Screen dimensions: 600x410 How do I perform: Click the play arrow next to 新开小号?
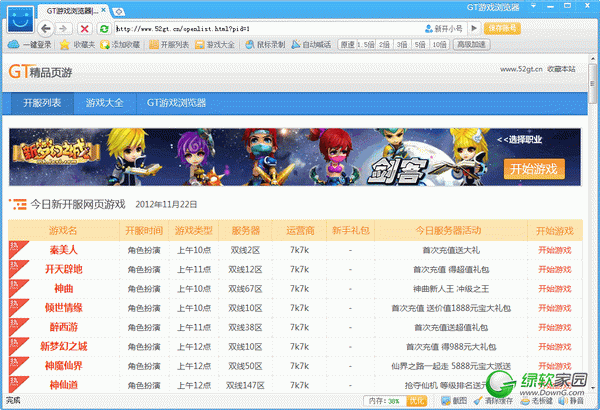click(474, 29)
